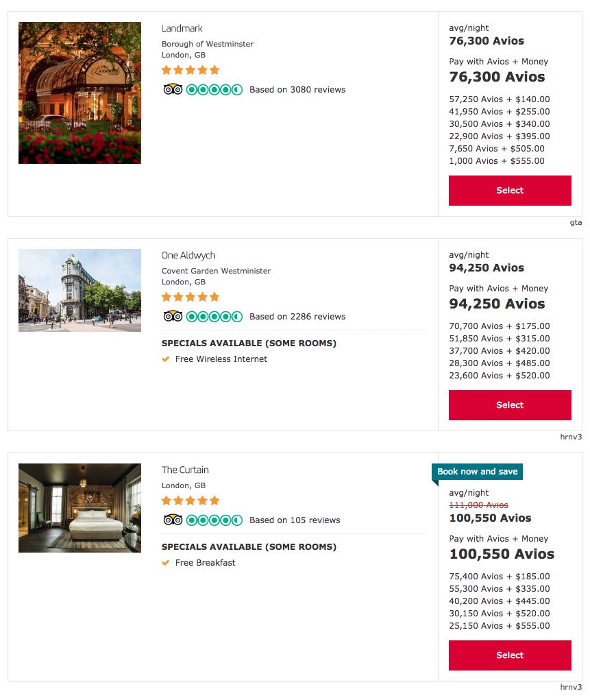Click the TripAdvisor owl icon for The Curtain
The height and width of the screenshot is (700, 590).
point(173,520)
